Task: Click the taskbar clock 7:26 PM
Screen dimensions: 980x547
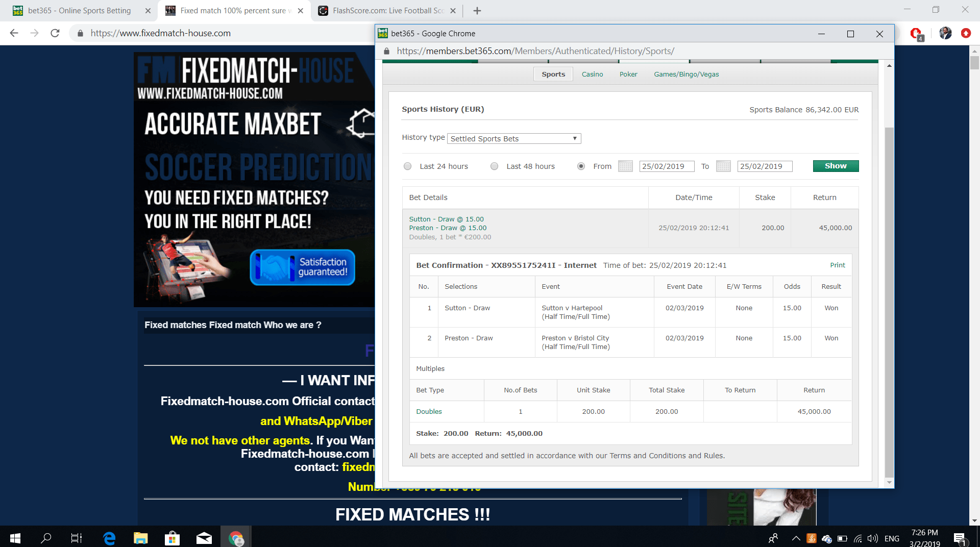Action: click(924, 533)
